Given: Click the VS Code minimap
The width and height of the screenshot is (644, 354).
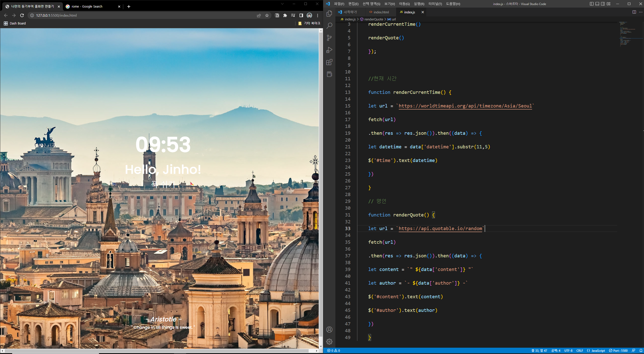Looking at the screenshot, I should point(630,34).
